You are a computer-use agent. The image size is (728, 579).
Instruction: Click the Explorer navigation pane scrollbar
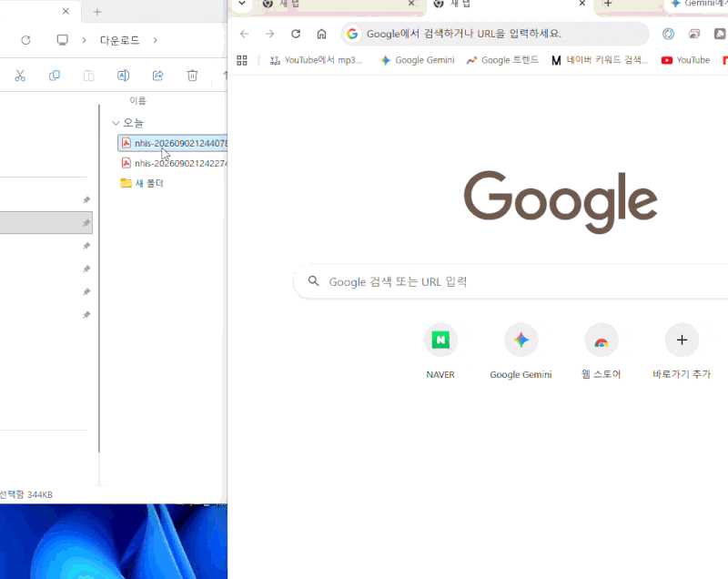pos(99,279)
